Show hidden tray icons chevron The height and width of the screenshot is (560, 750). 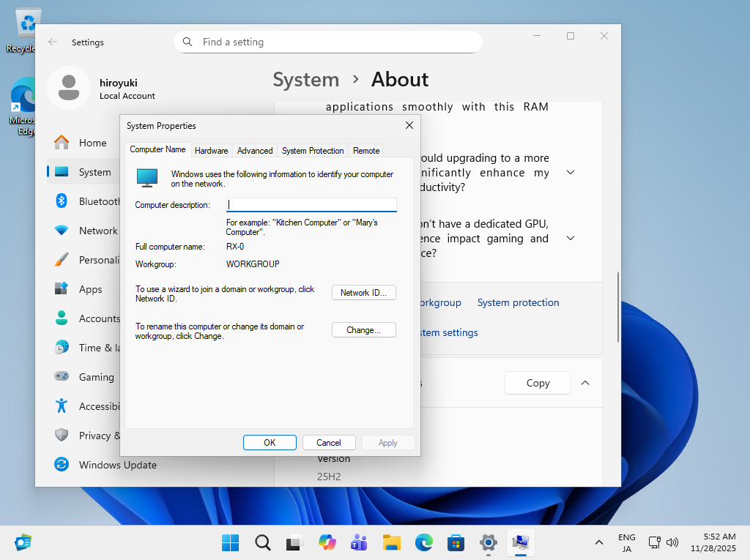tap(599, 542)
